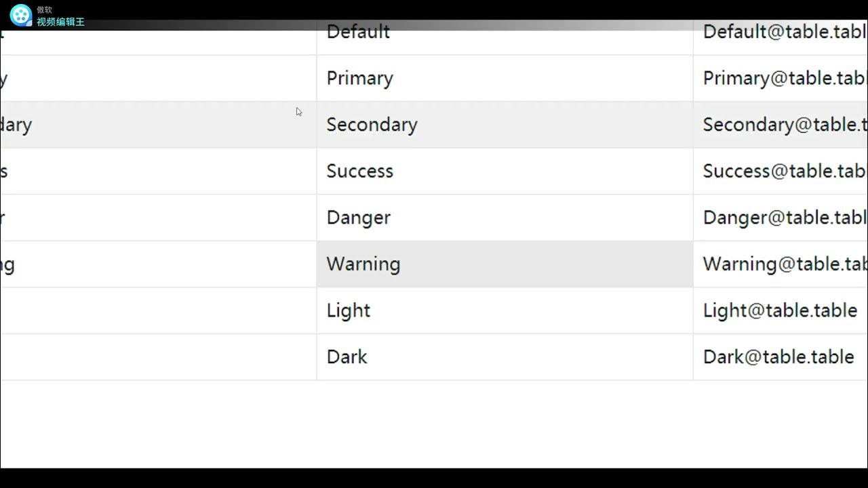Screen dimensions: 868x488
Task: Click the video editor logo icon
Action: (x=21, y=14)
